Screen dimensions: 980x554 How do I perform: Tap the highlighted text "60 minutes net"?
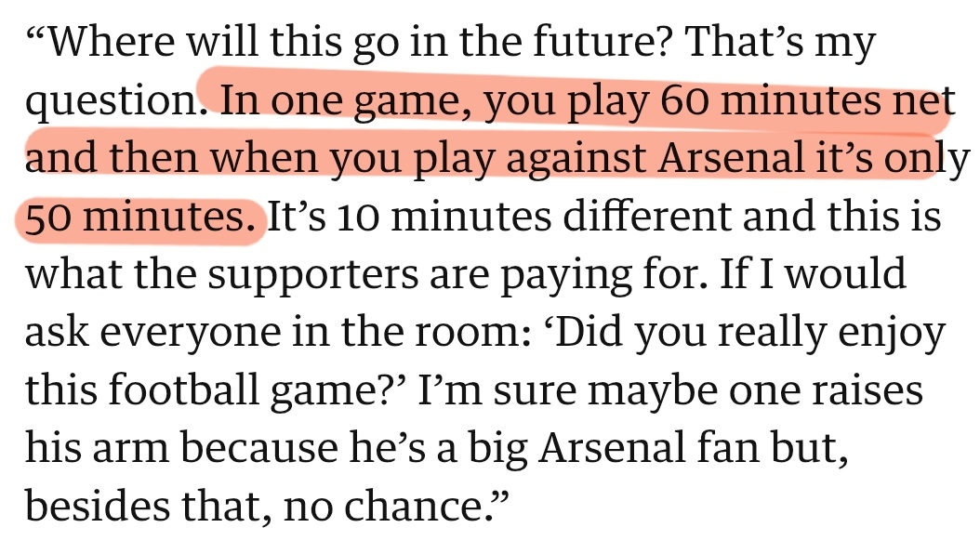click(x=805, y=102)
